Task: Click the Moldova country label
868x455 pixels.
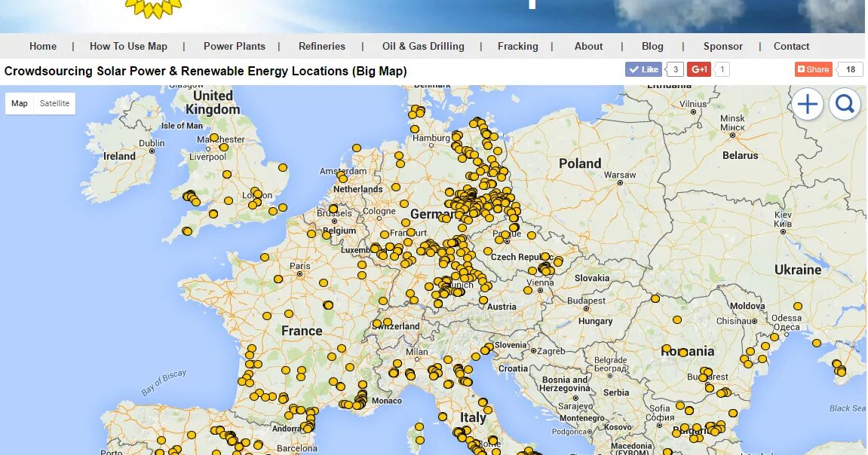Action: tap(747, 306)
